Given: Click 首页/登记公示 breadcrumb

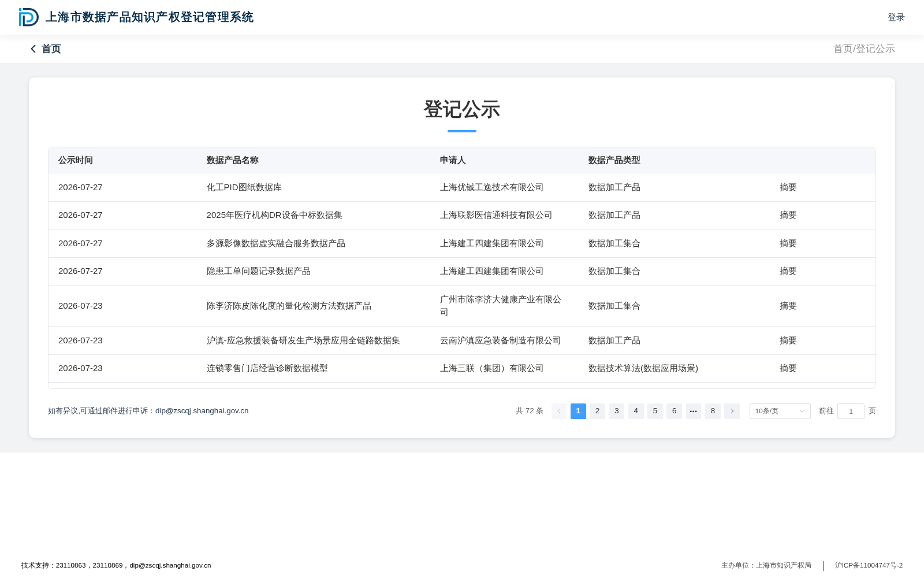Looking at the screenshot, I should tap(864, 49).
